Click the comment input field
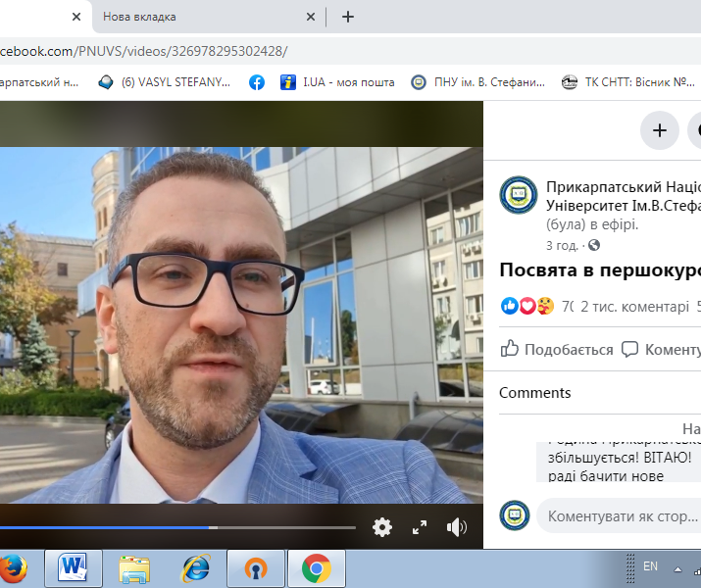The width and height of the screenshot is (701, 588). coord(619,516)
